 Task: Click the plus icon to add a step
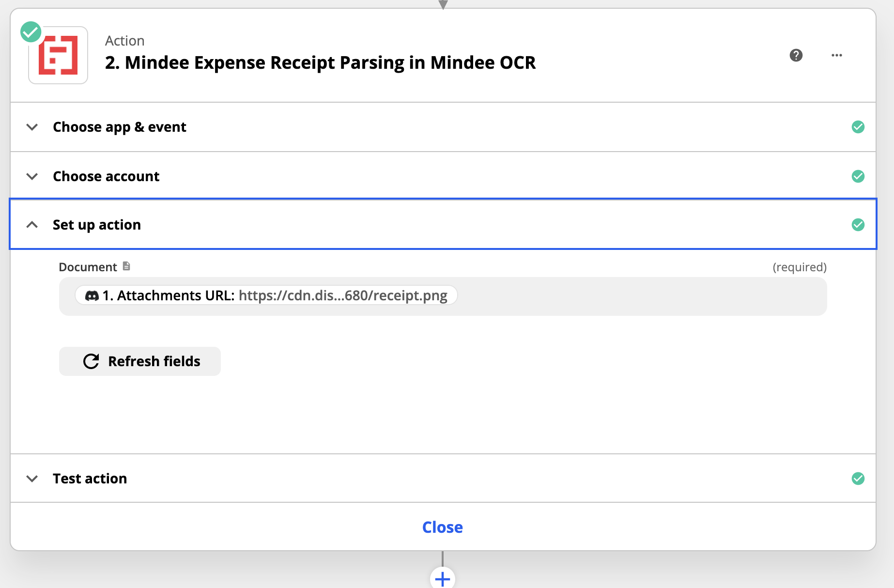point(442,578)
